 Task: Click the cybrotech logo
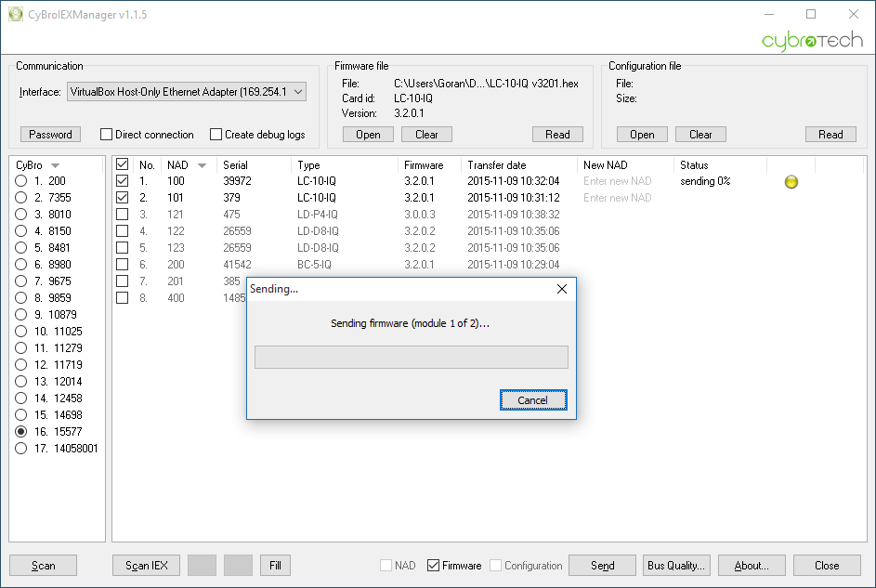pyautogui.click(x=812, y=41)
